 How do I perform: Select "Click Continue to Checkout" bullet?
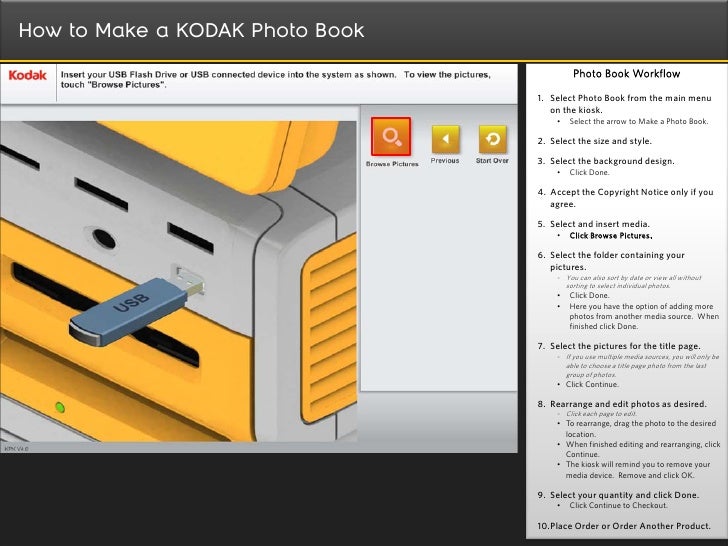click(x=632, y=506)
